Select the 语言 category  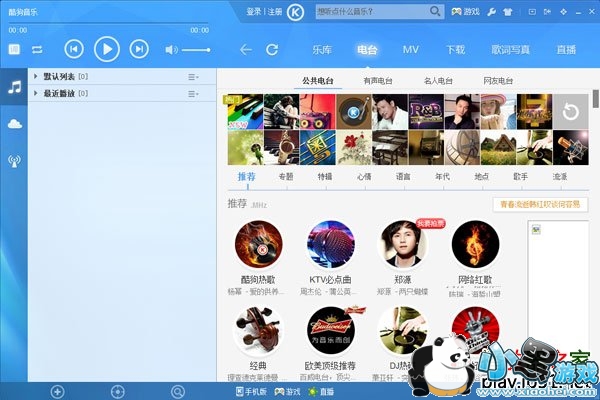[x=403, y=176]
